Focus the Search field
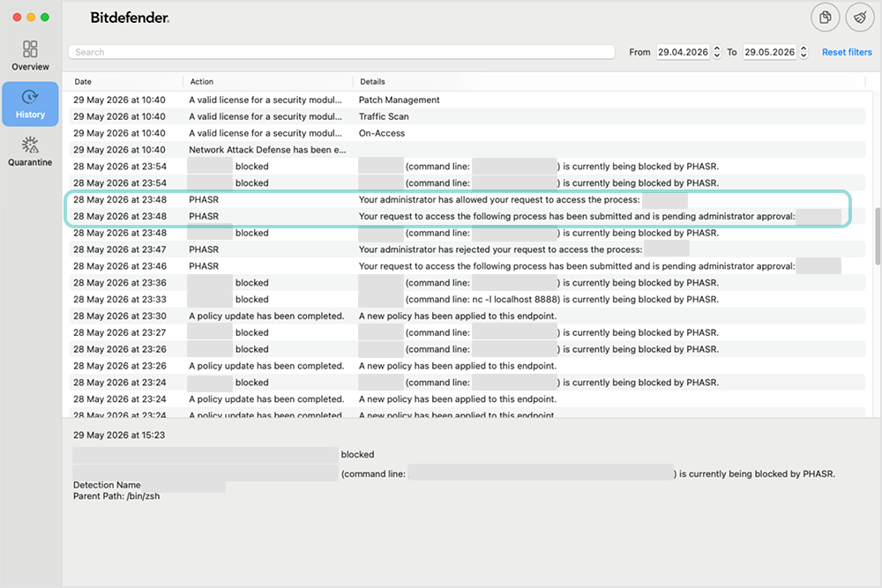Image resolution: width=882 pixels, height=588 pixels. (340, 52)
